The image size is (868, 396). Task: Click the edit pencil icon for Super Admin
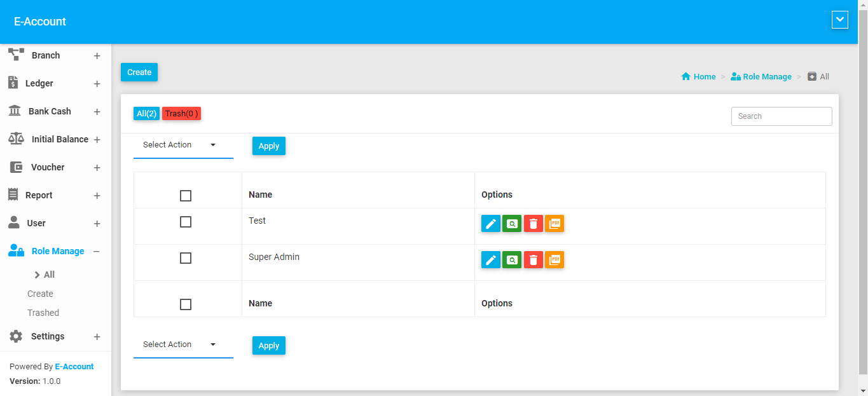tap(490, 260)
